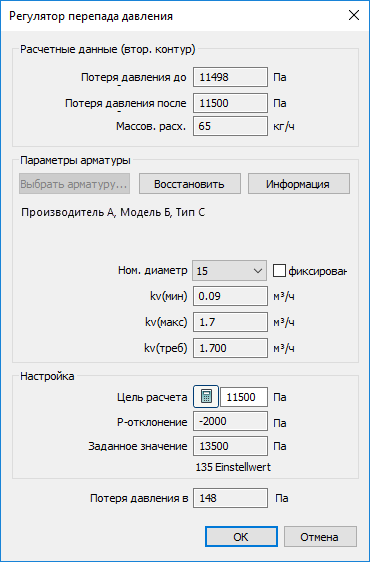Viewport: 370px width, 562px height.
Task: Click the кг/ч unit label
Action: point(284,126)
